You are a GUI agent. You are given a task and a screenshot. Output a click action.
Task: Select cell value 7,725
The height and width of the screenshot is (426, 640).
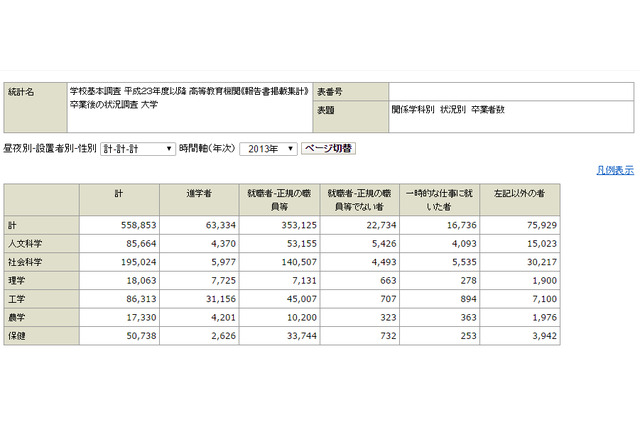[223, 280]
